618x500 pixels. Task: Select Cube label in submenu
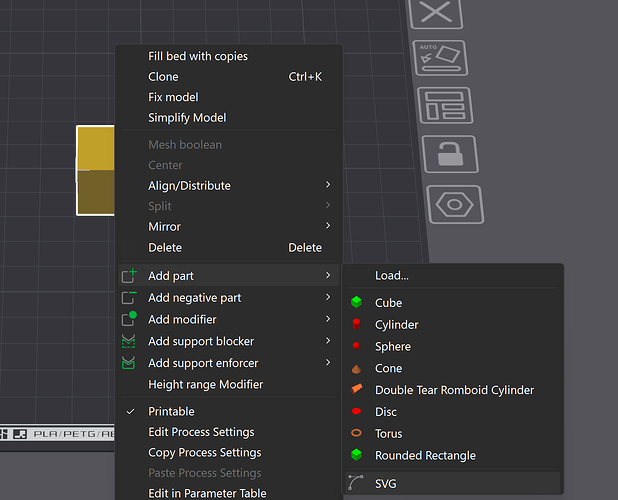click(388, 303)
